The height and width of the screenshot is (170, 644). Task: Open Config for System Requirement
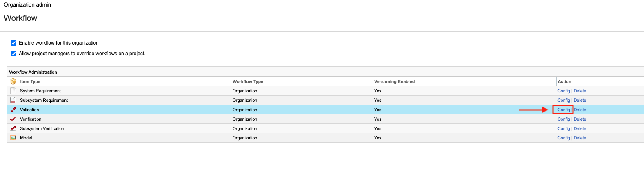pos(564,91)
